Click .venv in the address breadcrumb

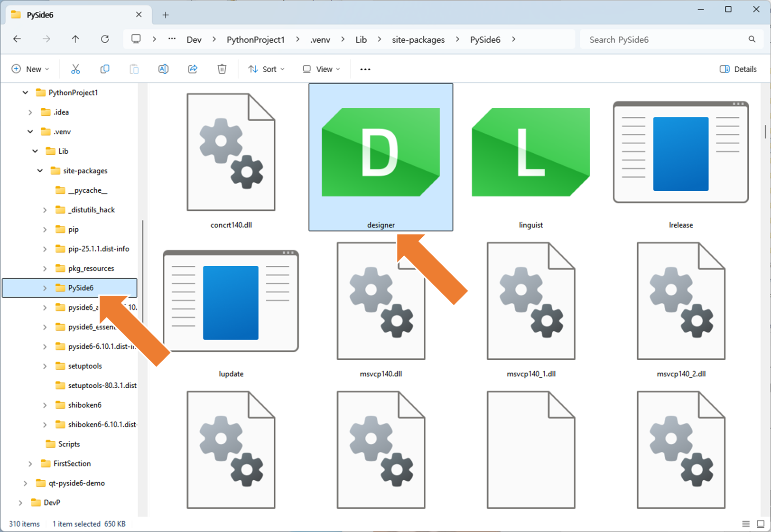coord(320,39)
